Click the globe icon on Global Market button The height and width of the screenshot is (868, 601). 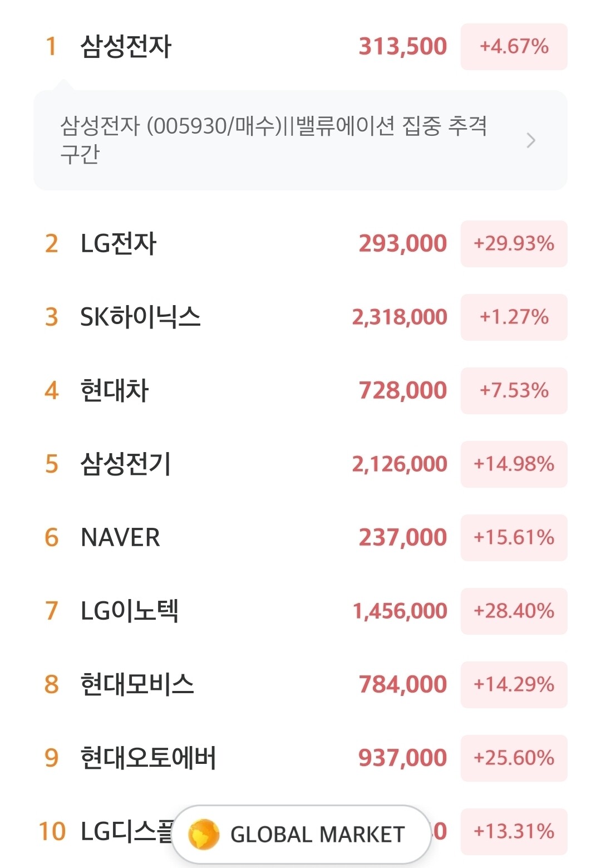(x=203, y=834)
